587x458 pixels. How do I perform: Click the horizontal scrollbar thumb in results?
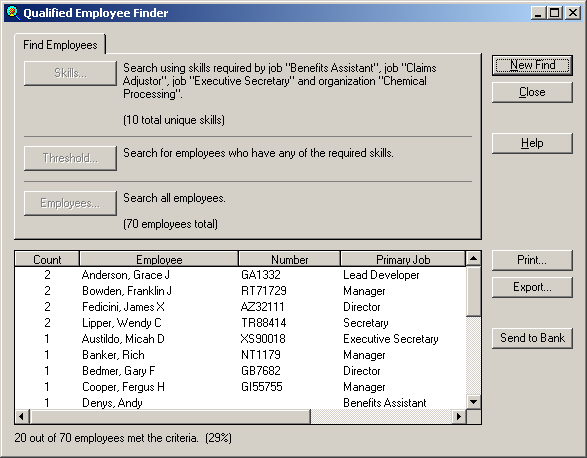click(170, 416)
